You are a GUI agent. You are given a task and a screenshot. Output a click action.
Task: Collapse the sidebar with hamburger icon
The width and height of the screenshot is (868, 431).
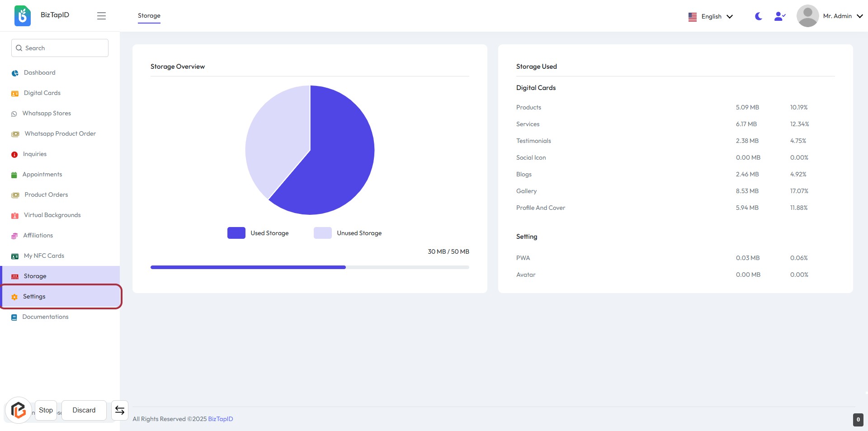click(x=101, y=16)
